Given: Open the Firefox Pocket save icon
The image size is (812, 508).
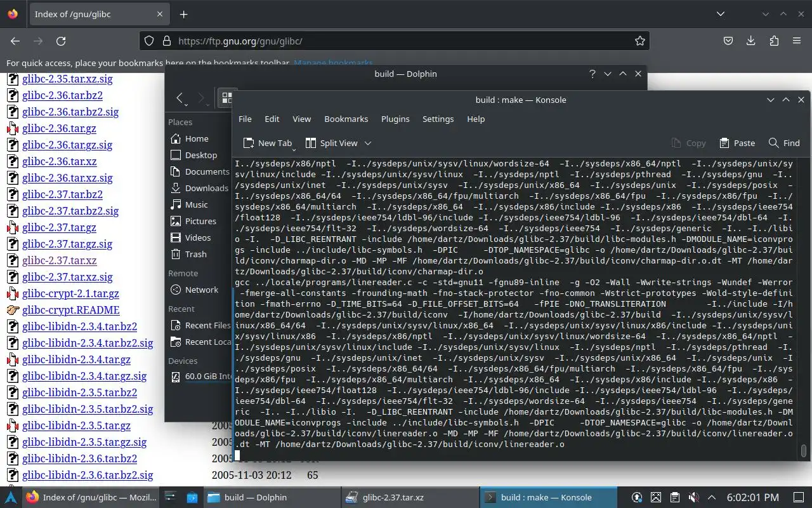Looking at the screenshot, I should (728, 41).
